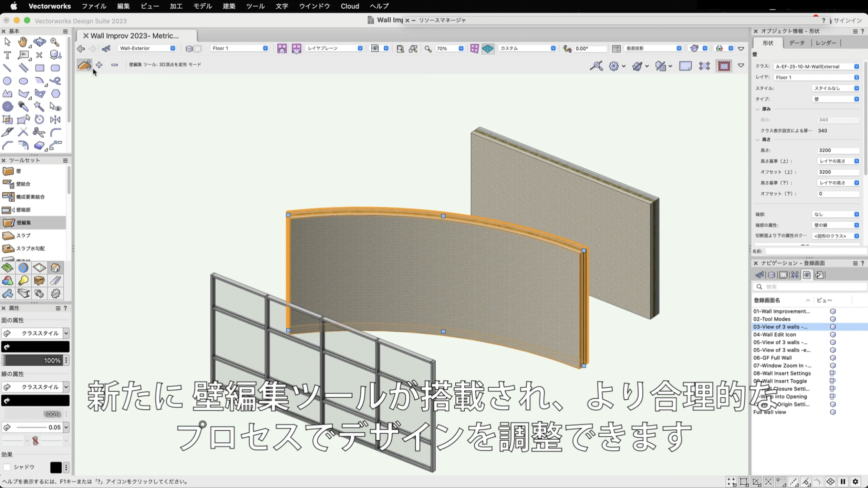Open the lighting bulb tool set
868x488 pixels.
pos(23,281)
